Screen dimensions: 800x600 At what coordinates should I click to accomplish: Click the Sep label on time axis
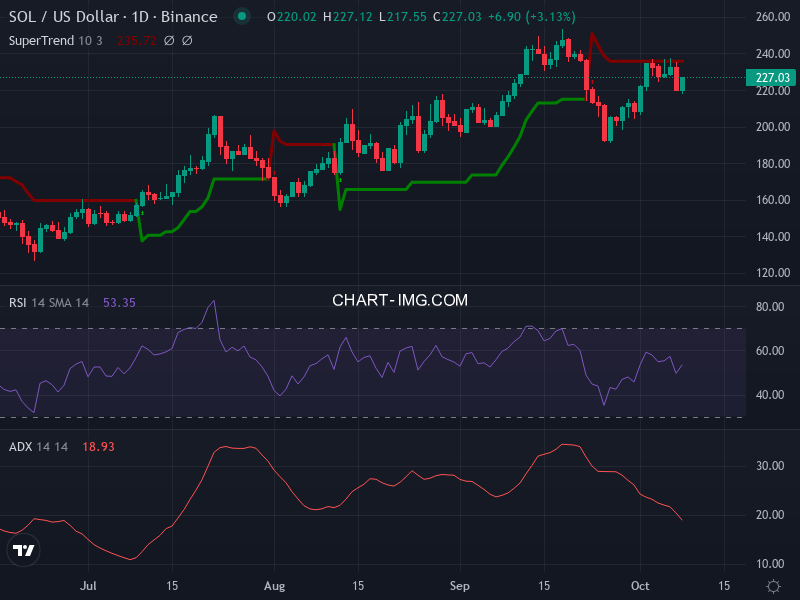(x=460, y=584)
